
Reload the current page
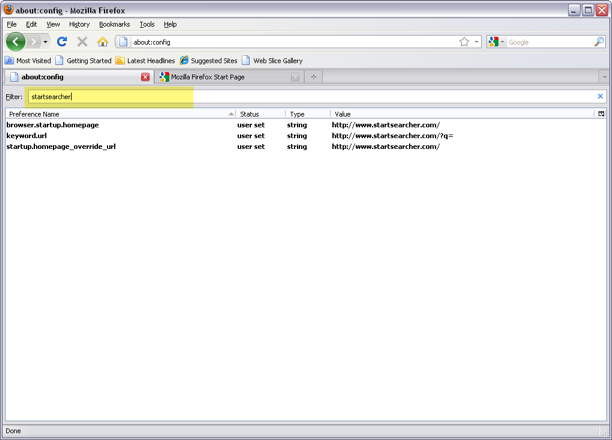point(62,41)
